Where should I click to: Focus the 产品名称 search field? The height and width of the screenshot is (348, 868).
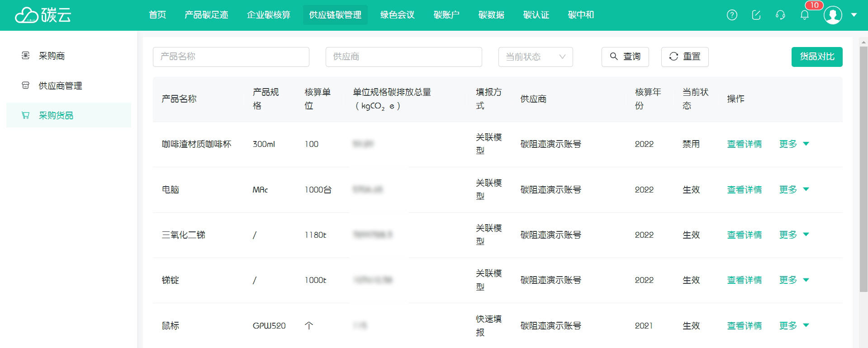231,56
